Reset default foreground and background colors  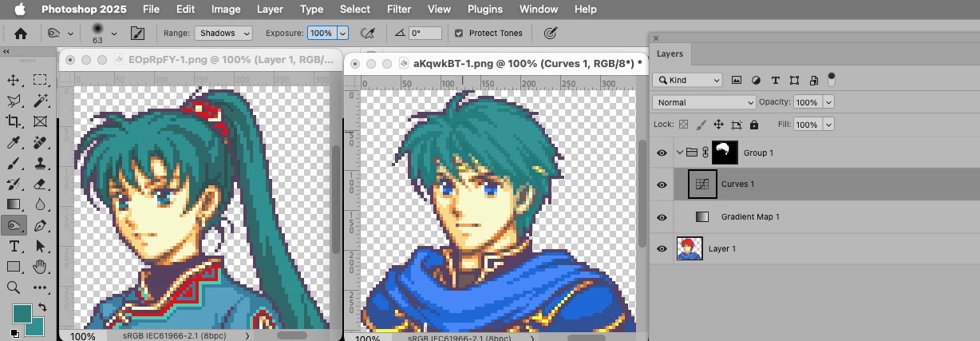15,333
